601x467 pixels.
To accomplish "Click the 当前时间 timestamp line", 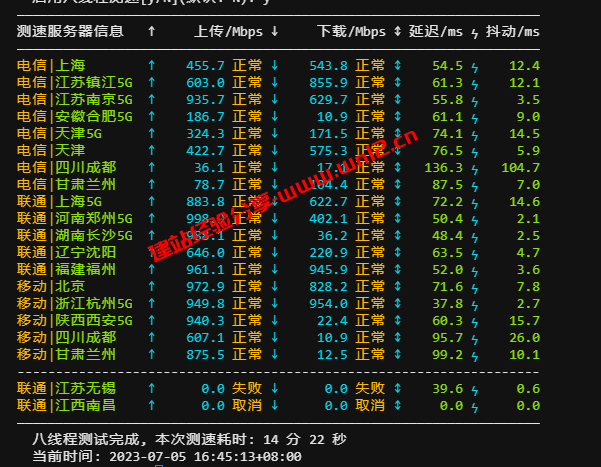I will pyautogui.click(x=167, y=457).
